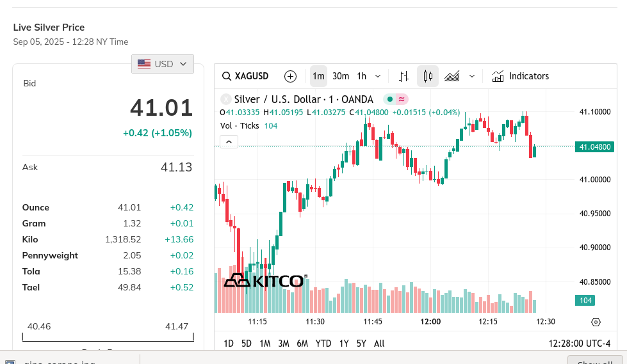The image size is (627, 364).
Task: Open the USD currency dropdown
Action: click(x=162, y=64)
